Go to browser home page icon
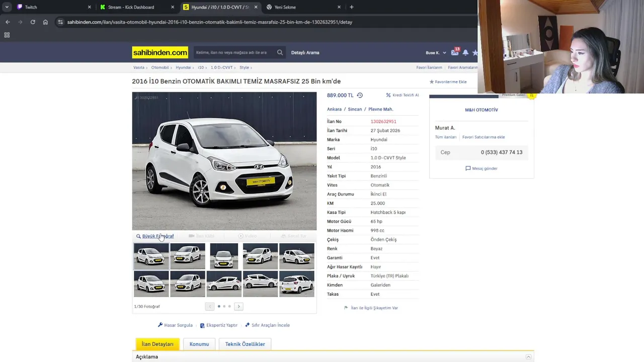644x362 pixels. pos(45,22)
